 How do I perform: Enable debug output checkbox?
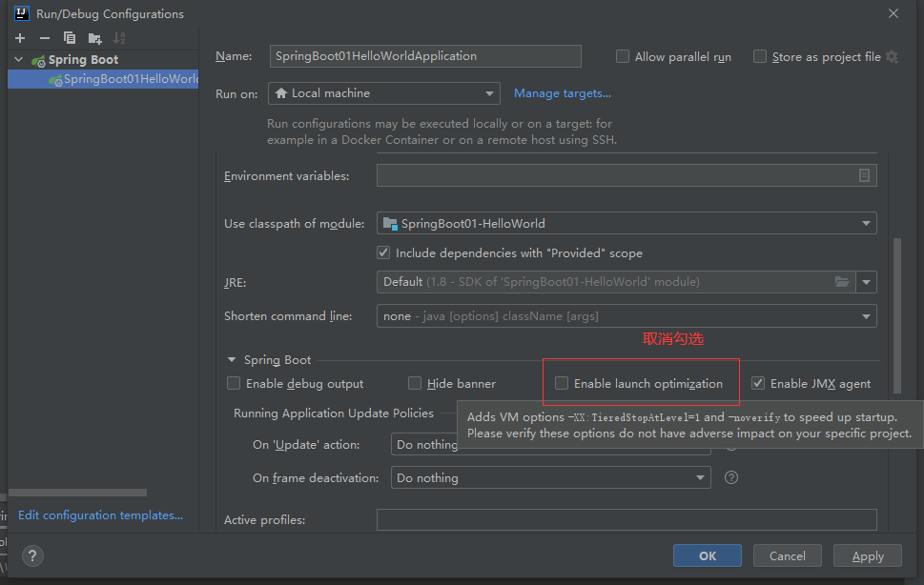click(x=234, y=383)
